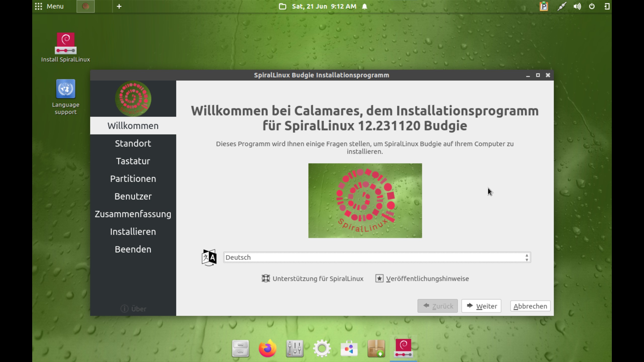
Task: Select the Tastatur step in the sidebar
Action: click(133, 161)
